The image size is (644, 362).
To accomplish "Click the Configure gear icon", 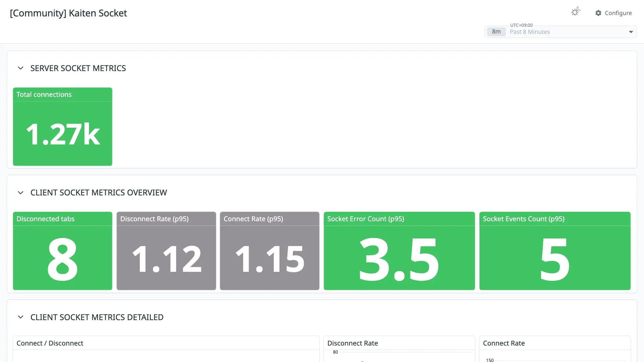I will [598, 13].
